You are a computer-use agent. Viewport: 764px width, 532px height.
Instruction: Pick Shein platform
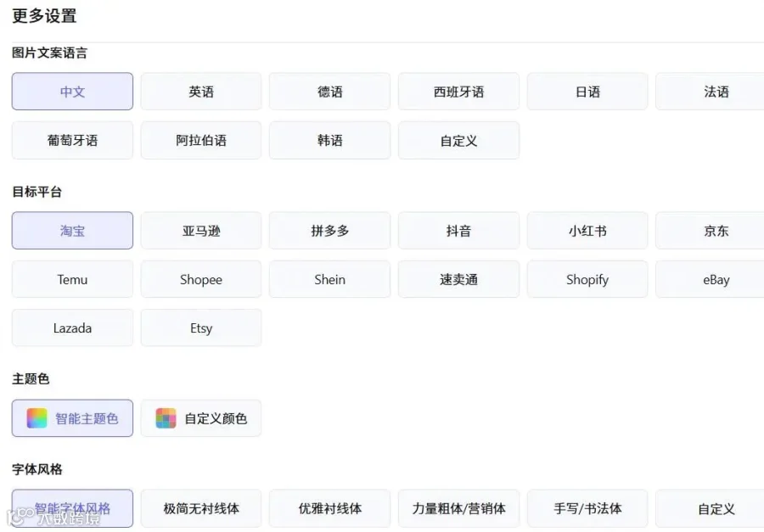coord(330,279)
